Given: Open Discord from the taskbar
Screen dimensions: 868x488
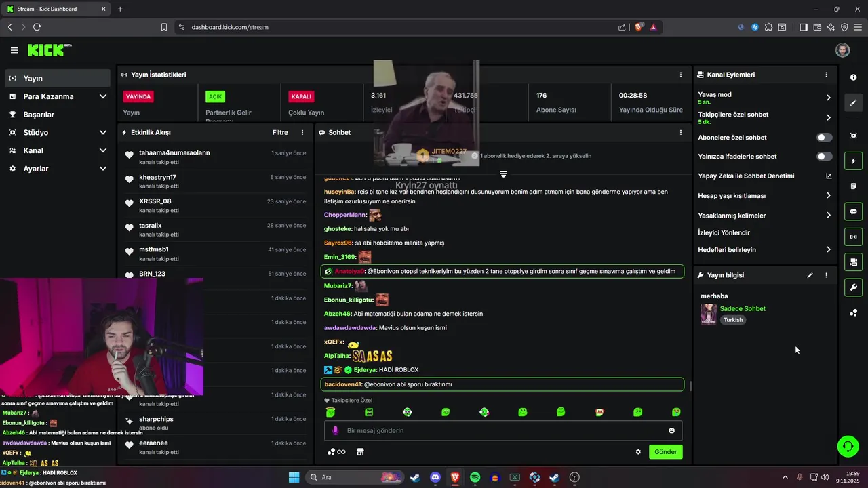Looking at the screenshot, I should click(x=435, y=477).
